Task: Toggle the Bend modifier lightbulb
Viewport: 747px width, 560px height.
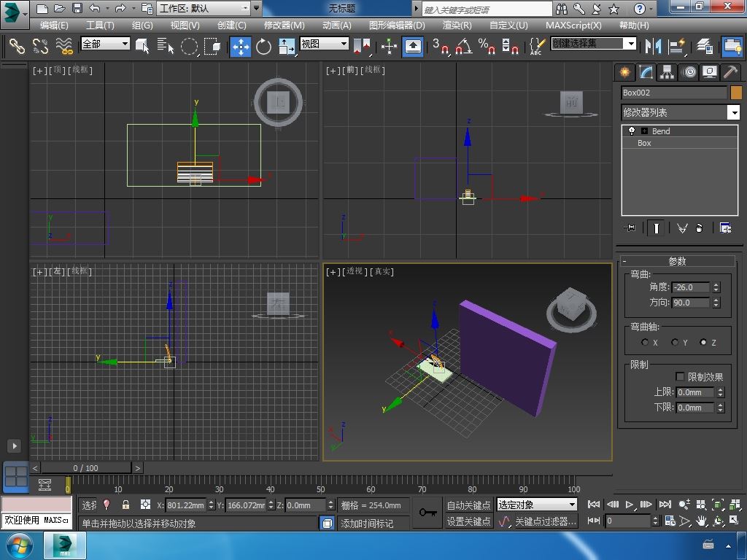Action: (x=632, y=131)
